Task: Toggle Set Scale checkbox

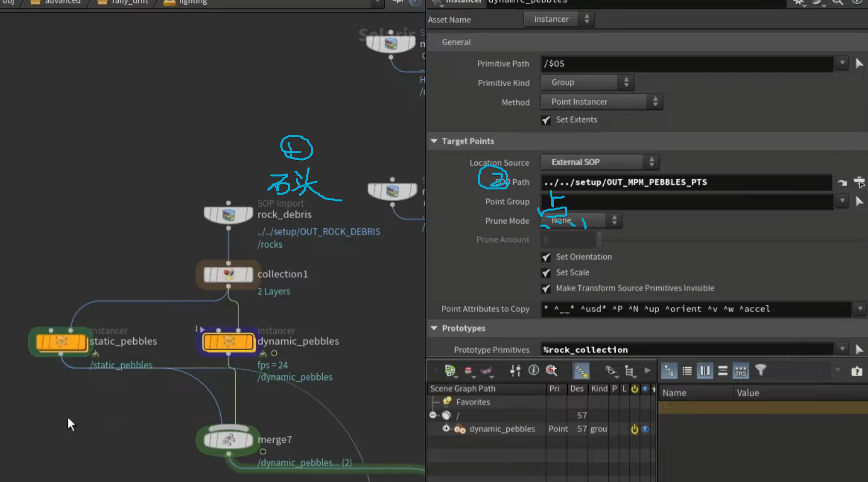Action: pos(546,273)
